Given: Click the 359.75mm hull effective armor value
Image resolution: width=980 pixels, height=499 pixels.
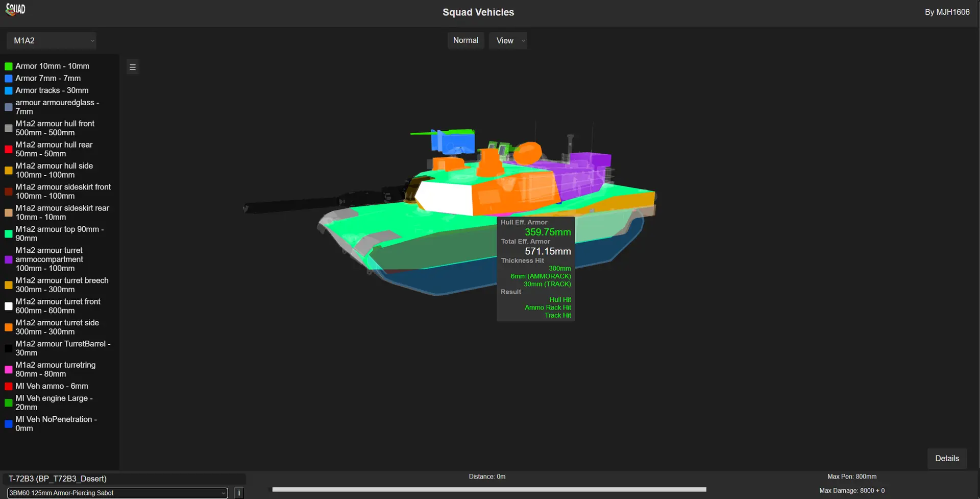Looking at the screenshot, I should tap(548, 232).
